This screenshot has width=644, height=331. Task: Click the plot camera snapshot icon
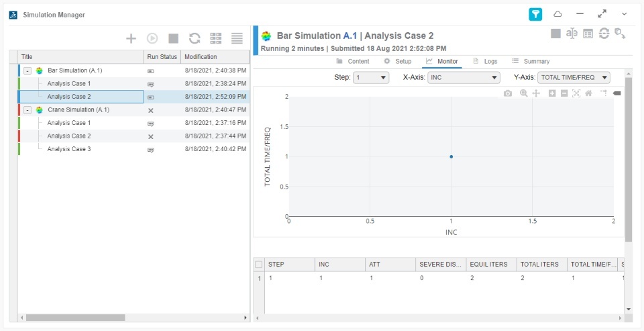pyautogui.click(x=508, y=93)
